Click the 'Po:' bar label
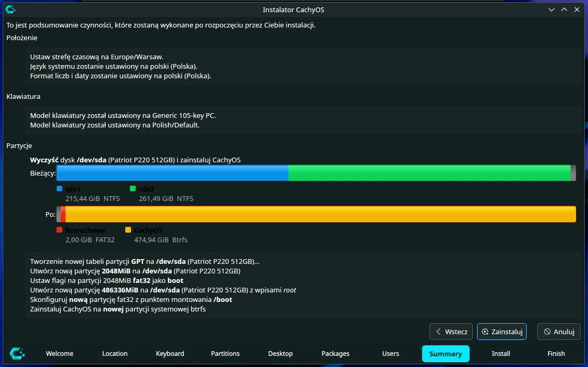Viewport: 588px width, 367px height. pos(50,214)
